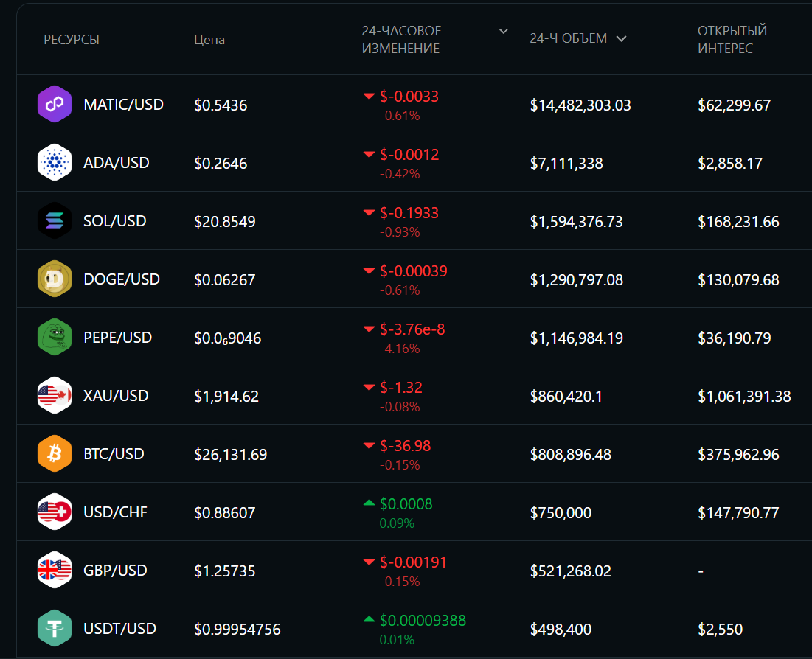Viewport: 812px width, 659px height.
Task: Click the SOL/USD Solana icon
Action: click(x=55, y=221)
